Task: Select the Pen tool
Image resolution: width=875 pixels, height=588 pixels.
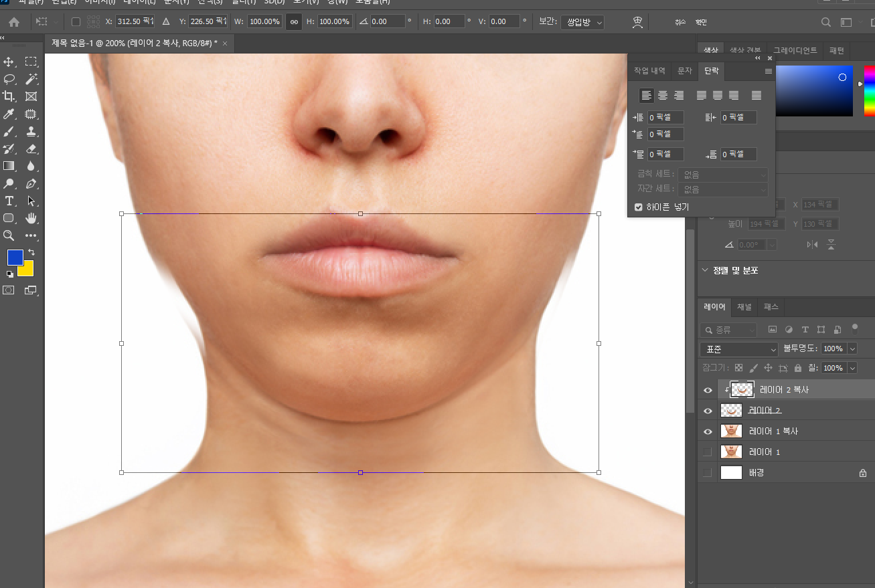Action: [x=31, y=183]
